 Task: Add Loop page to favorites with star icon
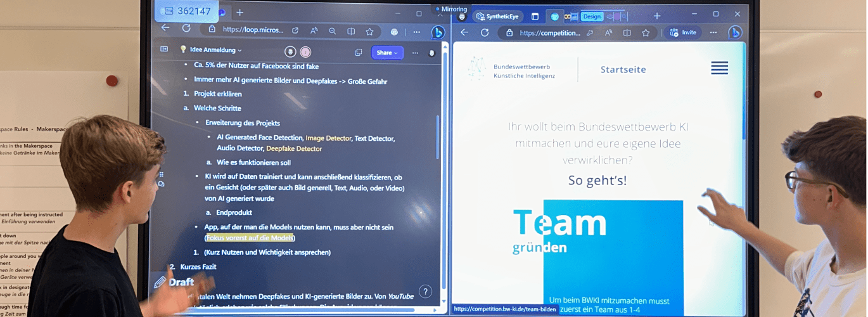coord(370,31)
